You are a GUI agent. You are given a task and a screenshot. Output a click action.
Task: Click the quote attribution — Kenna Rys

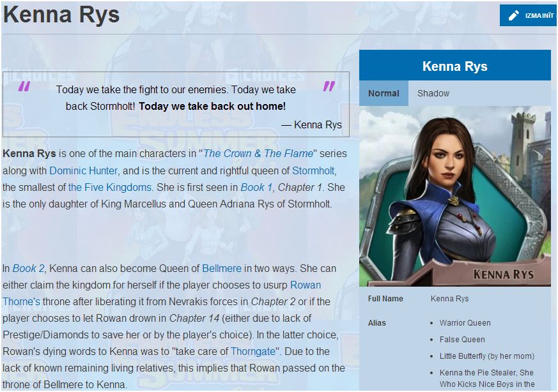(x=311, y=124)
